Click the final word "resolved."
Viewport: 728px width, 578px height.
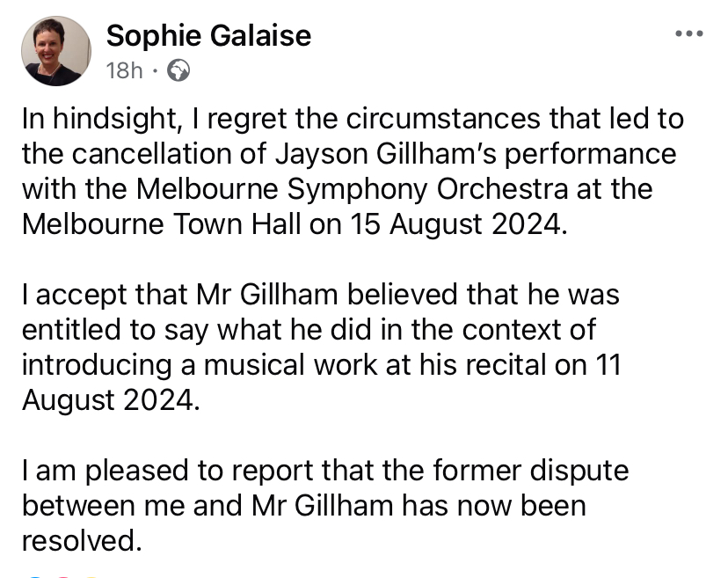[82, 541]
